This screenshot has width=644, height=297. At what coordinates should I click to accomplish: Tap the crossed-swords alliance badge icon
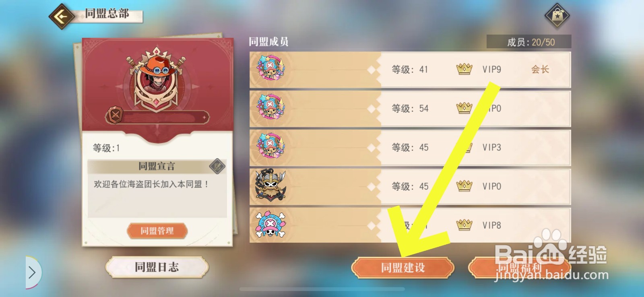coord(115,116)
